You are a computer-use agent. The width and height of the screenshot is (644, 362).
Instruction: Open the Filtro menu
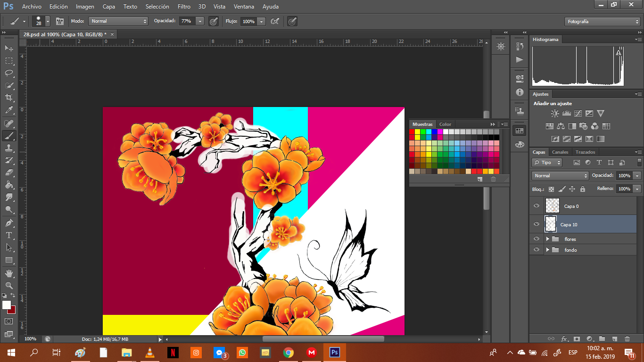tap(184, 7)
